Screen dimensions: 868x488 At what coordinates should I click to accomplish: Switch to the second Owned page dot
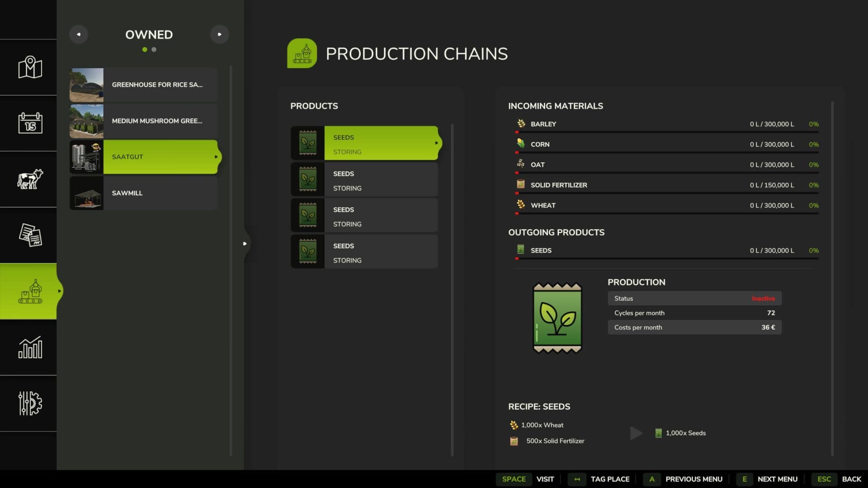(154, 50)
